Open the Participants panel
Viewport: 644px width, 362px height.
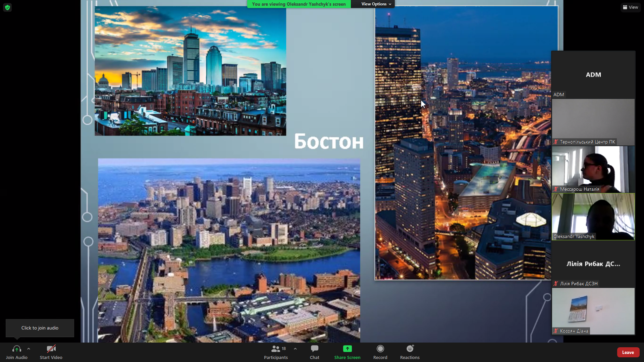coord(276,352)
